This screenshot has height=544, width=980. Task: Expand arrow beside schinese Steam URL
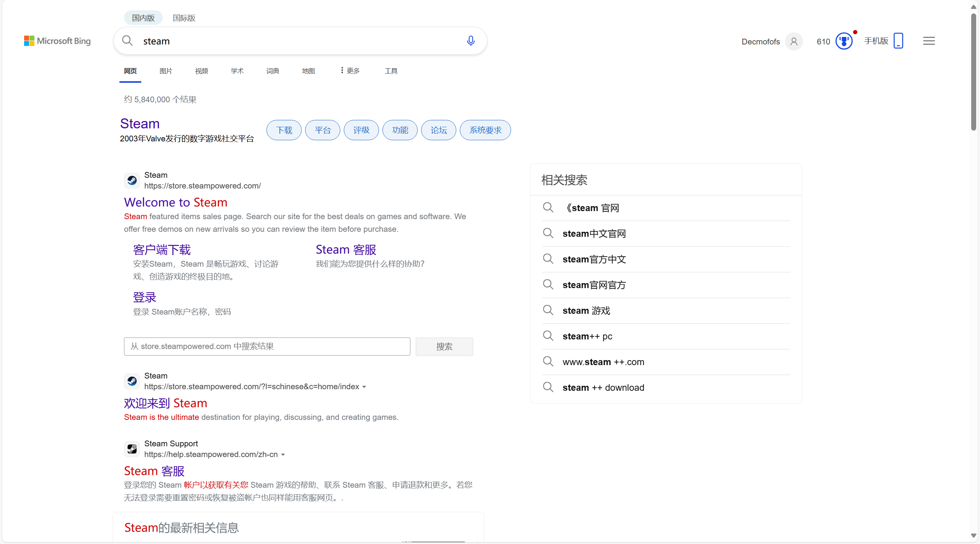click(364, 387)
